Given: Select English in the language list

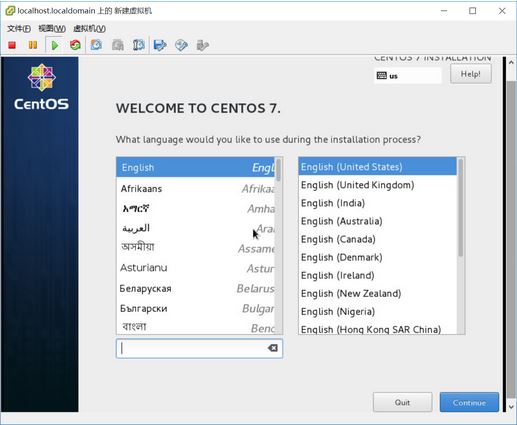Looking at the screenshot, I should [196, 167].
